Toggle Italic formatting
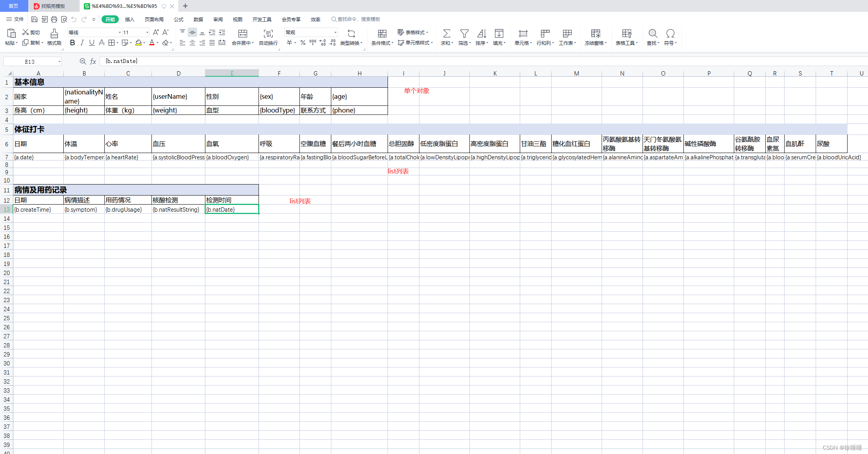 [x=82, y=42]
